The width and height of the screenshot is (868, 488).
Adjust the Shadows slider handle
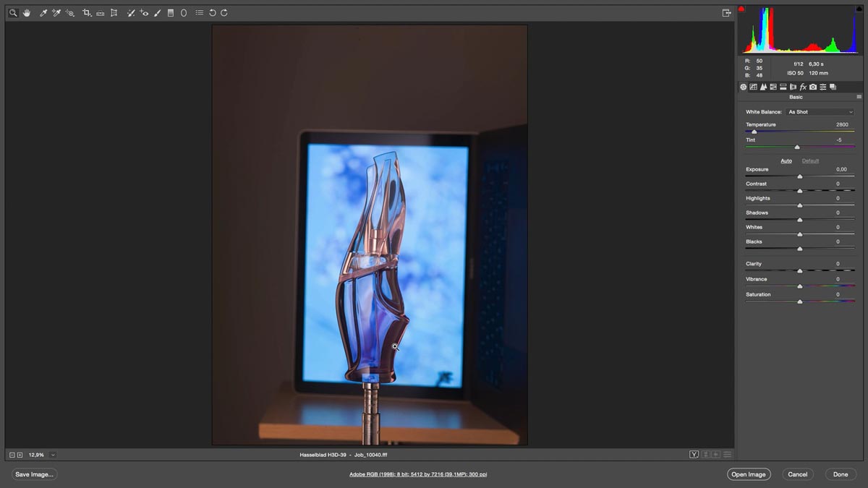tap(800, 219)
